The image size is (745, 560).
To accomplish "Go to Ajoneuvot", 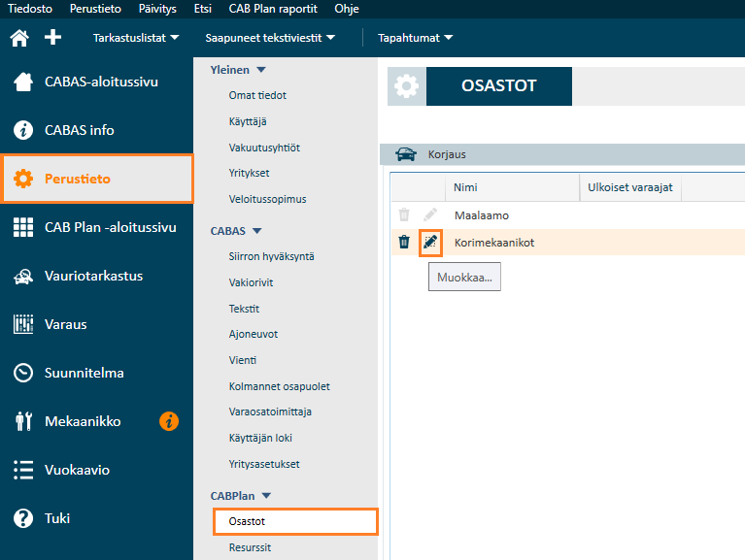I will click(x=254, y=334).
